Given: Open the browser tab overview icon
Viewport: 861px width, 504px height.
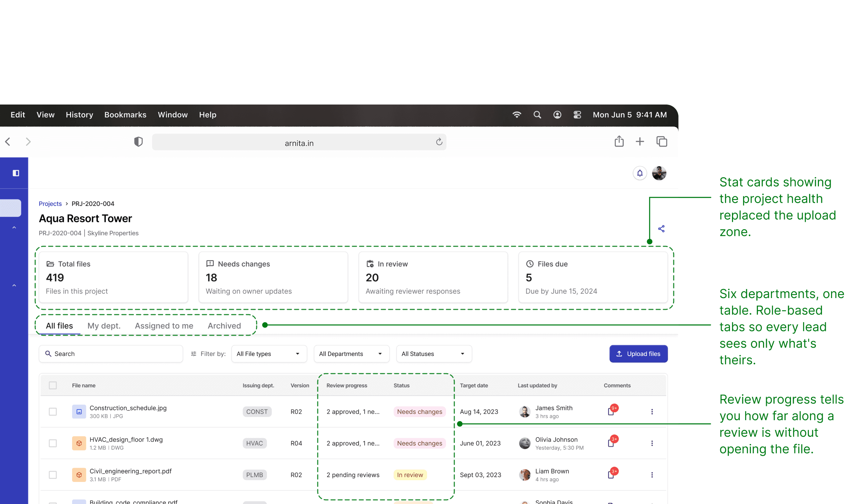Looking at the screenshot, I should click(x=661, y=142).
